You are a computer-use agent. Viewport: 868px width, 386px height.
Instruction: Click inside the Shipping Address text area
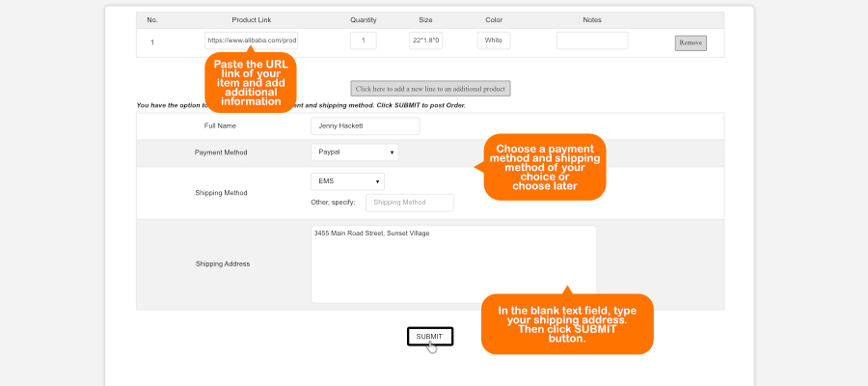tap(454, 264)
